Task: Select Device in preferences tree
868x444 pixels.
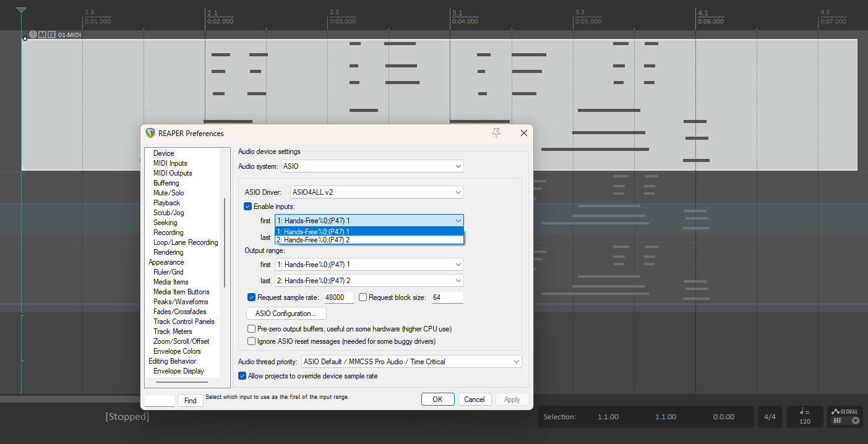Action: [x=164, y=153]
